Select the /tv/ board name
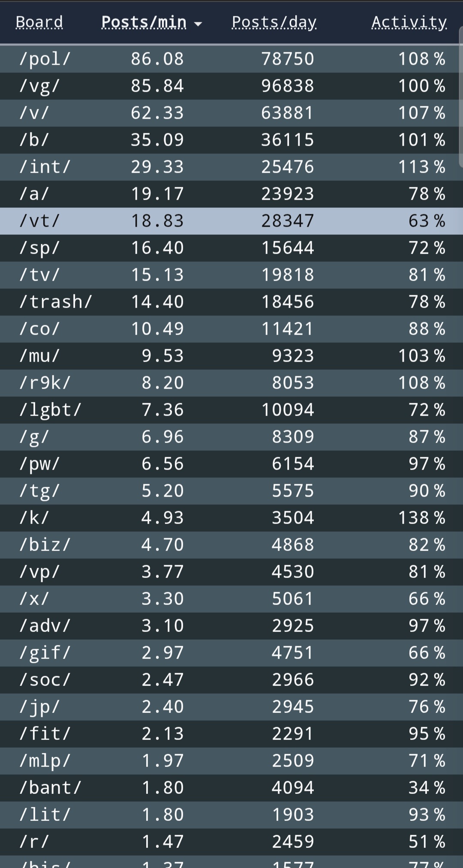Viewport: 463px width, 868px height. click(x=39, y=275)
